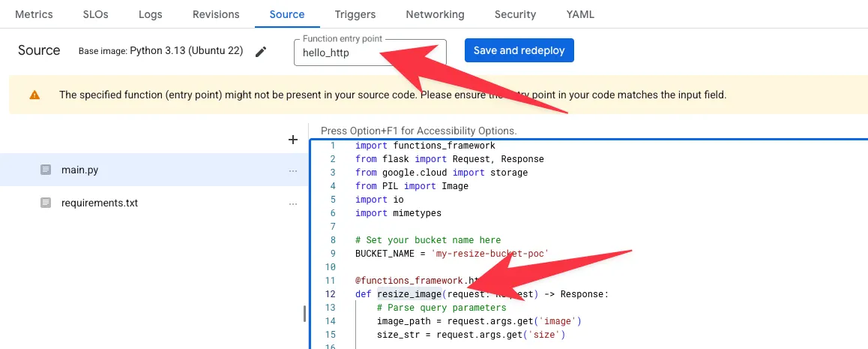Image resolution: width=868 pixels, height=349 pixels.
Task: Switch to the Metrics tab
Action: 34,14
